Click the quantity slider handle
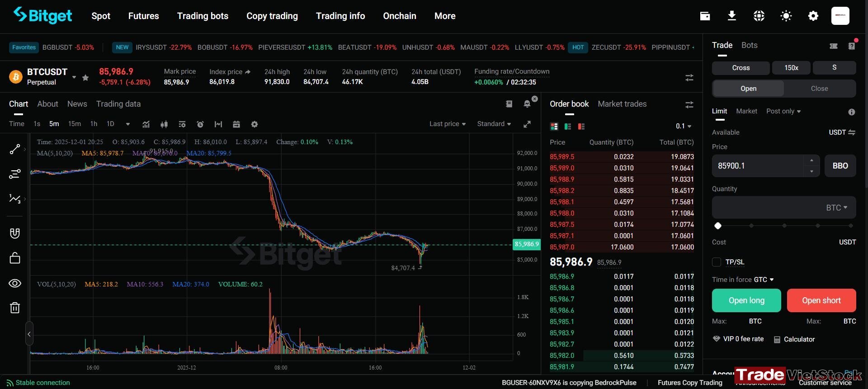Screen dimensions: 868x389 718,225
